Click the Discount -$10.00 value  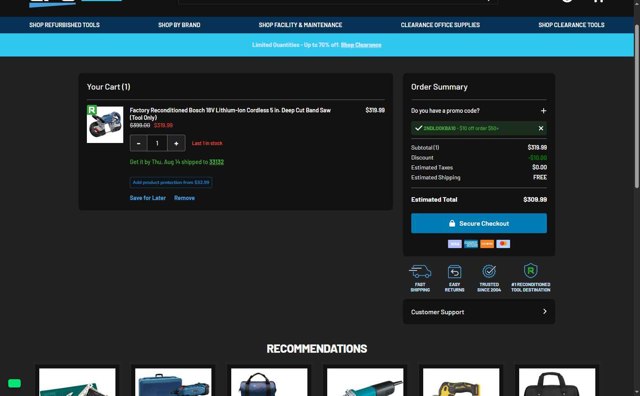pyautogui.click(x=538, y=158)
